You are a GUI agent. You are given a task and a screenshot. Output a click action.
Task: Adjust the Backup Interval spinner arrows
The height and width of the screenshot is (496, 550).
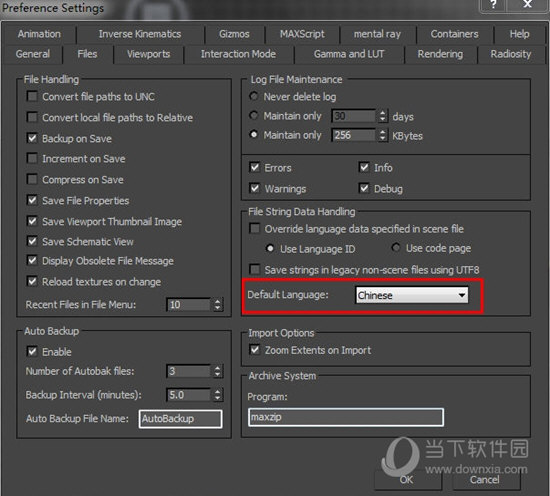217,395
